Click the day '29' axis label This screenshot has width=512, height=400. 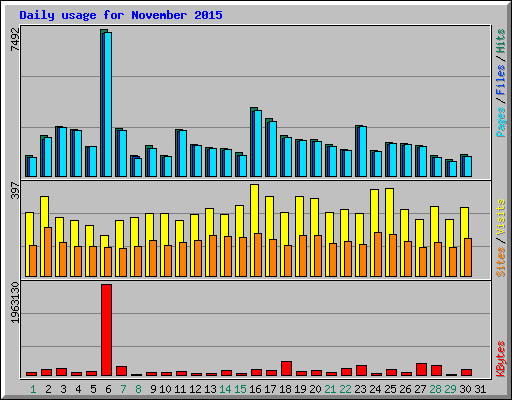(451, 389)
